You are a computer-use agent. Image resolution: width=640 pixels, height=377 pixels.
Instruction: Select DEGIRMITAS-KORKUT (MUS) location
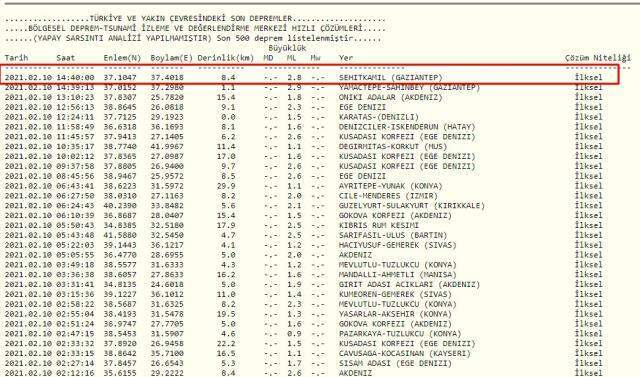point(393,146)
